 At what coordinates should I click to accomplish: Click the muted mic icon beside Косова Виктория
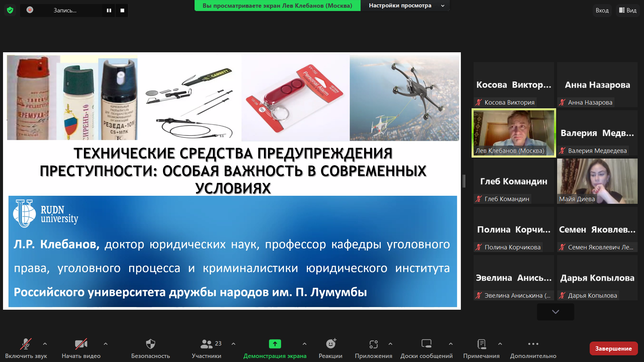(x=479, y=103)
